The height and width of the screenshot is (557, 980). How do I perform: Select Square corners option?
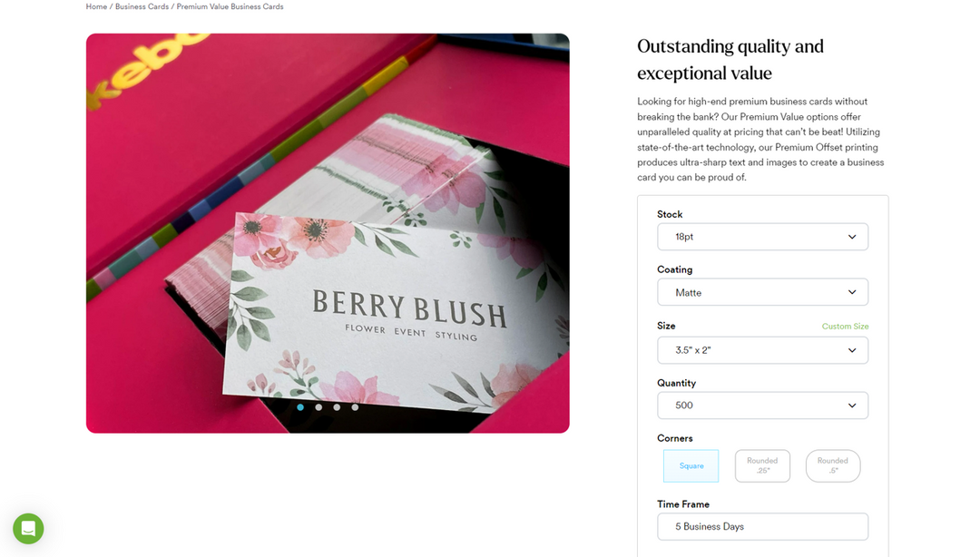[x=691, y=465]
